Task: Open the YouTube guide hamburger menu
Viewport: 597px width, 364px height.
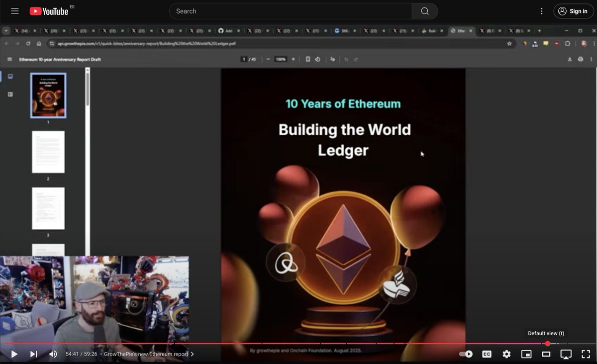Action: pyautogui.click(x=14, y=11)
